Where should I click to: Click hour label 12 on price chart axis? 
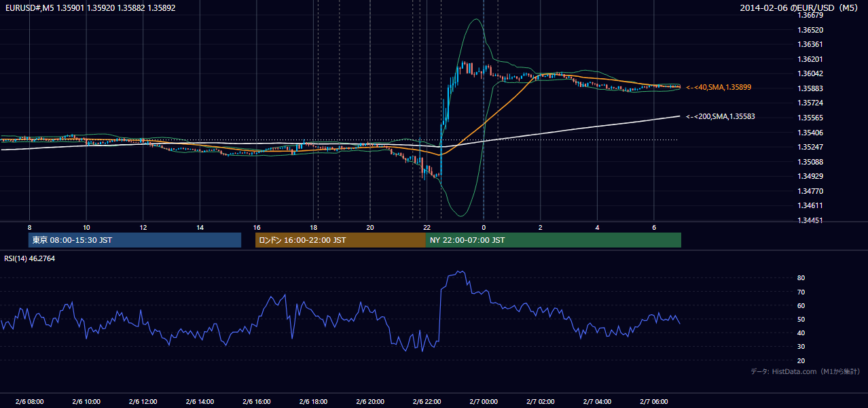click(143, 227)
